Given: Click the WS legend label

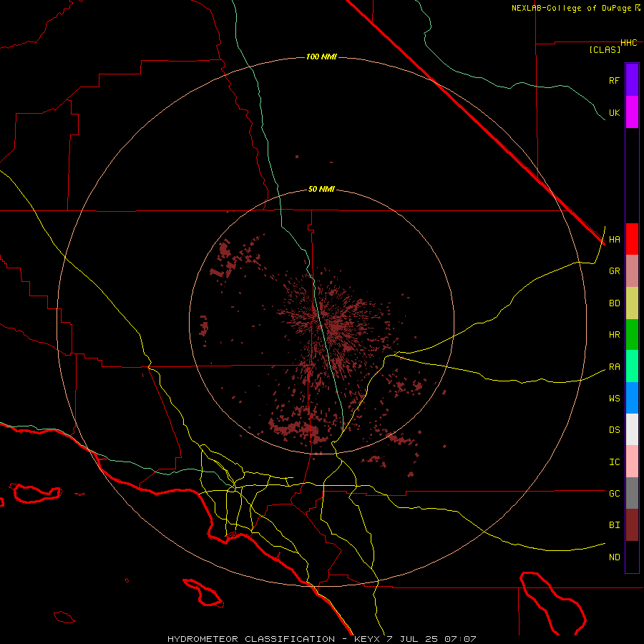Looking at the screenshot, I should (x=614, y=399).
